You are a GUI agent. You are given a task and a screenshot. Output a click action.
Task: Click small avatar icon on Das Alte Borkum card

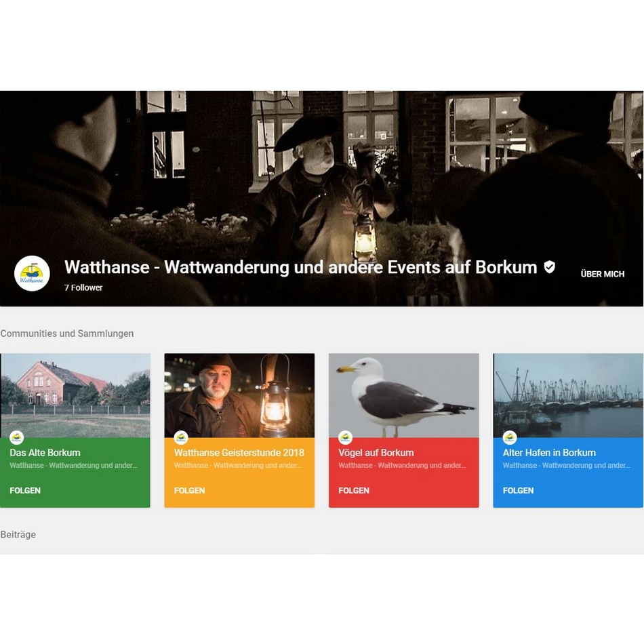[16, 437]
